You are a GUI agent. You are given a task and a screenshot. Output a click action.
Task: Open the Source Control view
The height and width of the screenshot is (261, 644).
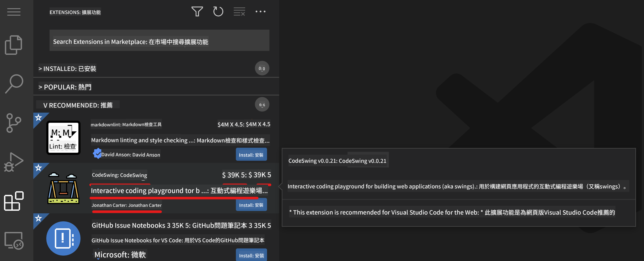coord(13,123)
